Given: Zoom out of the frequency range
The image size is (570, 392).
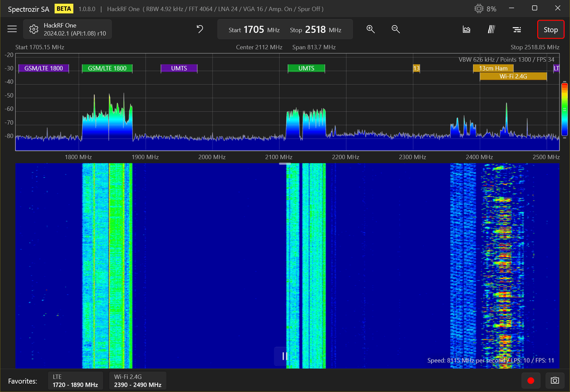Looking at the screenshot, I should point(396,29).
